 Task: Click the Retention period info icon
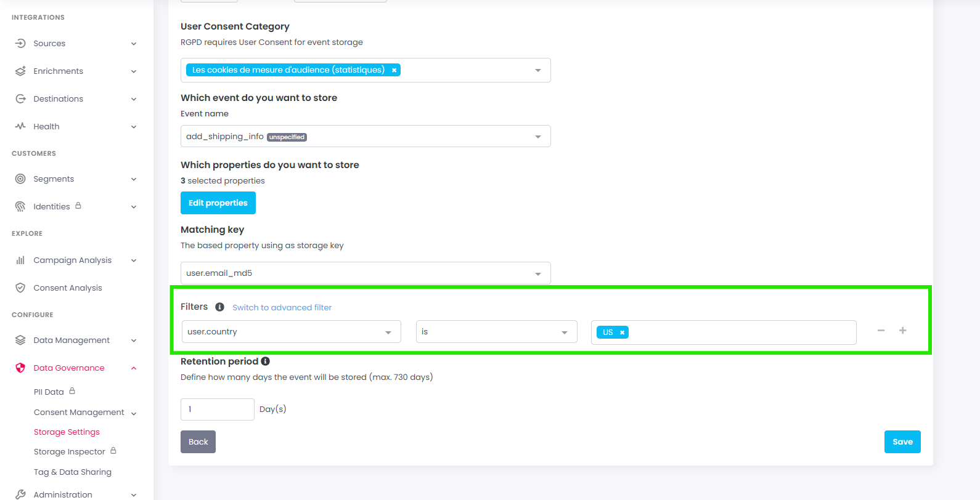click(x=266, y=361)
